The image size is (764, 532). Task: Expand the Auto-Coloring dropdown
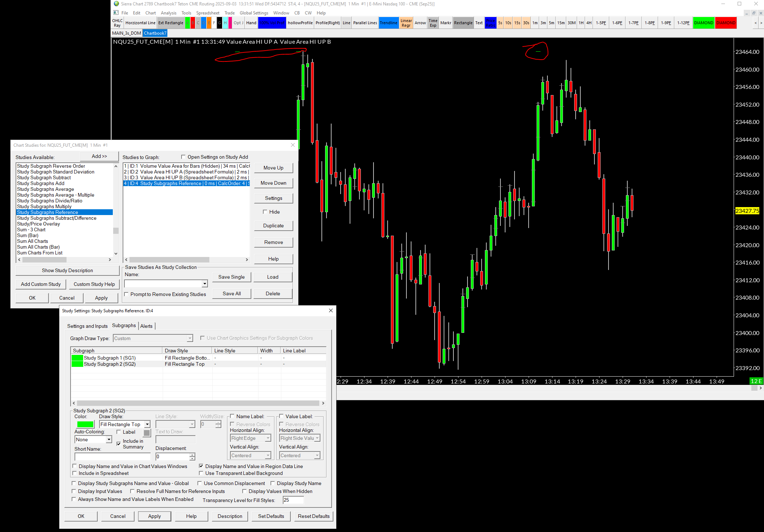coord(108,439)
